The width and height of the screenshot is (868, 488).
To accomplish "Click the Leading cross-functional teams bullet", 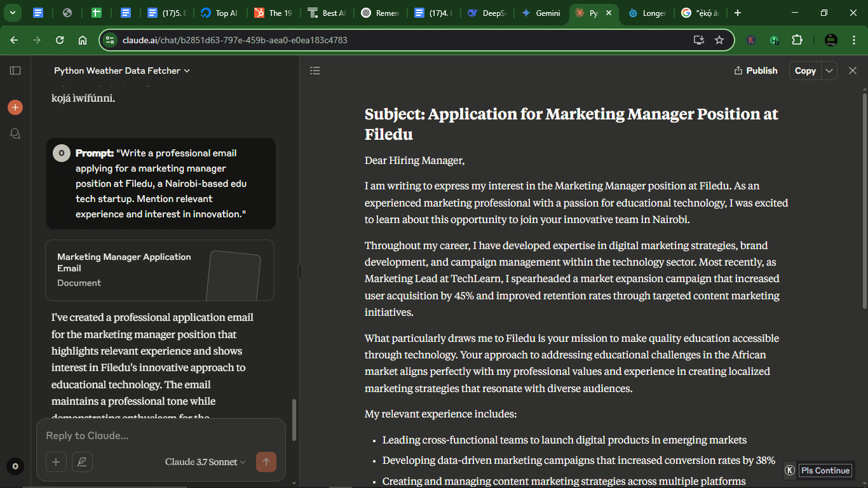I will click(564, 440).
